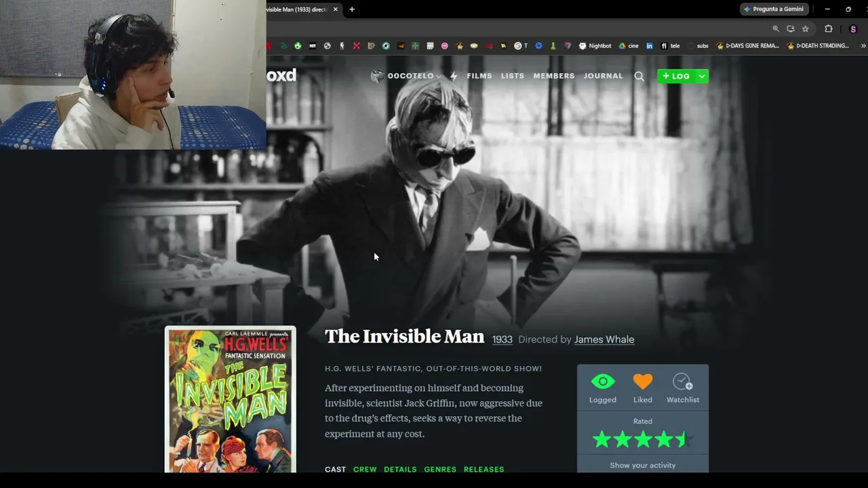The height and width of the screenshot is (488, 868).
Task: Open the red X bookmark icon
Action: coord(357,46)
